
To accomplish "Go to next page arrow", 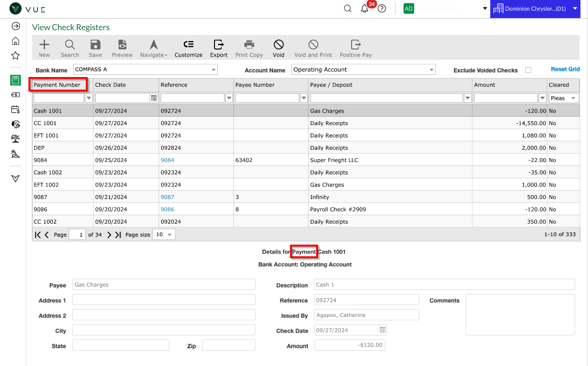I will point(109,235).
